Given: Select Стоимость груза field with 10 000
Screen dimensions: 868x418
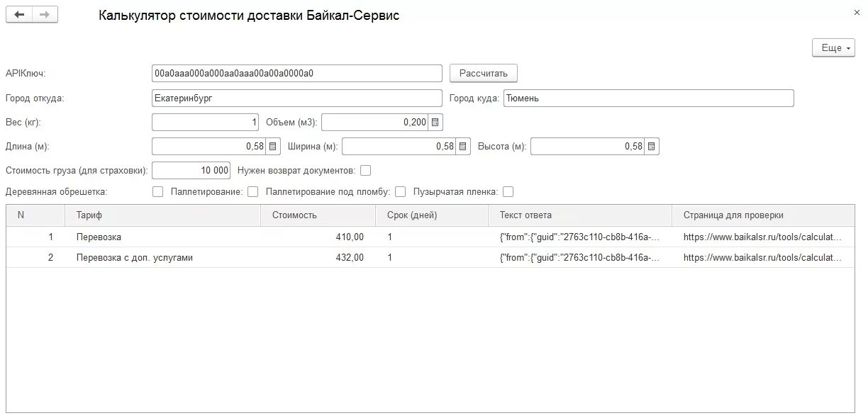Looking at the screenshot, I should click(191, 171).
